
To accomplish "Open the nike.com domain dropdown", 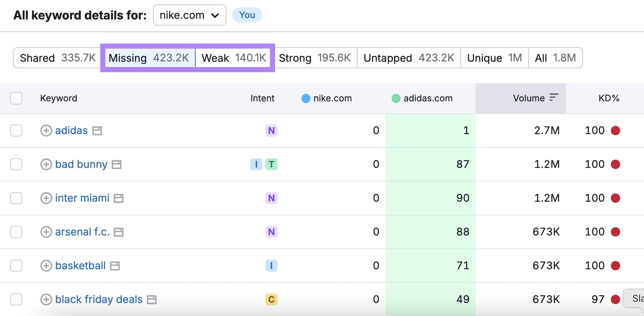I will (x=190, y=15).
